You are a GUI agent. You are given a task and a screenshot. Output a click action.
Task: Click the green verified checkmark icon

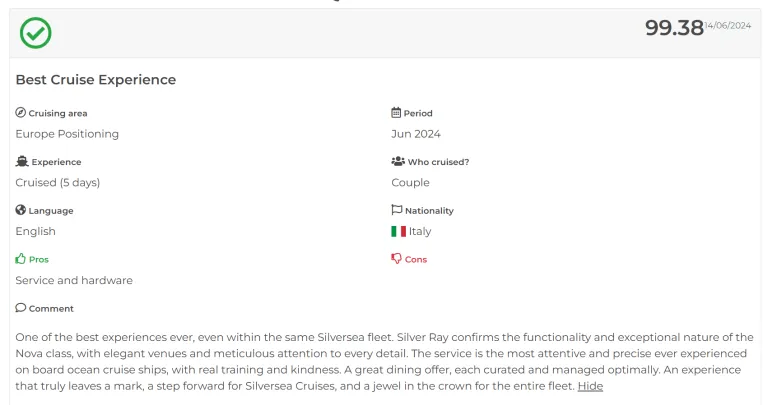click(35, 33)
